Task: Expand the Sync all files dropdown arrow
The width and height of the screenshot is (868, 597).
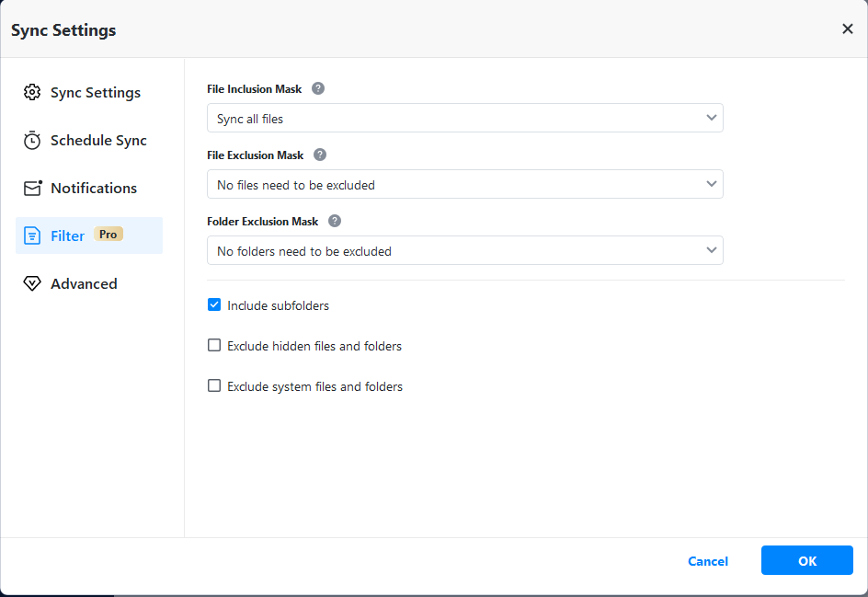Action: 711,118
